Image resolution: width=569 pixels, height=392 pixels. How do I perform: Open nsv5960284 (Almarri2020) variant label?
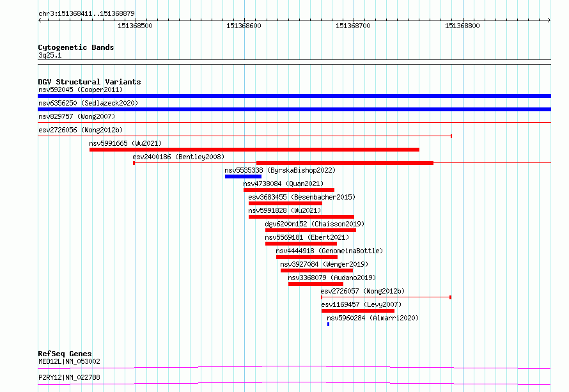point(373,318)
